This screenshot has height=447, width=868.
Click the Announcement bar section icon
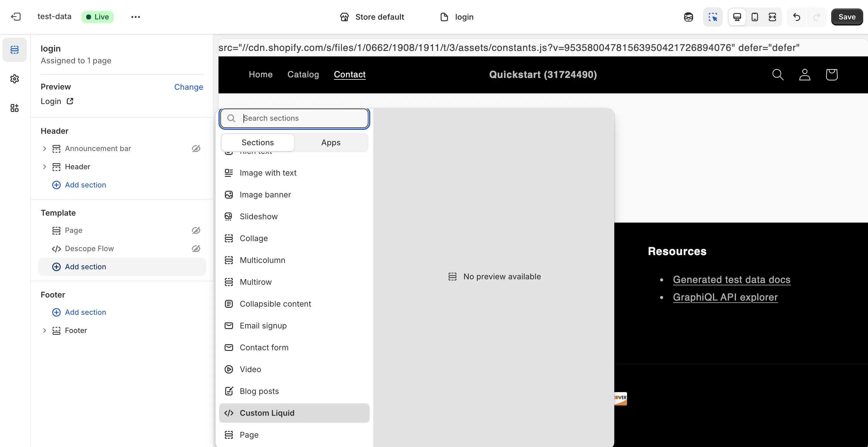tap(56, 148)
